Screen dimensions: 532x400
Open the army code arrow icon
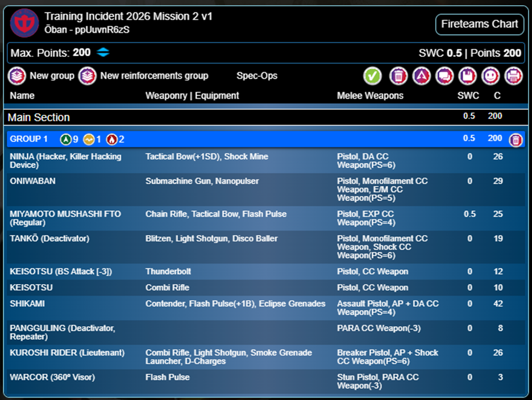421,76
